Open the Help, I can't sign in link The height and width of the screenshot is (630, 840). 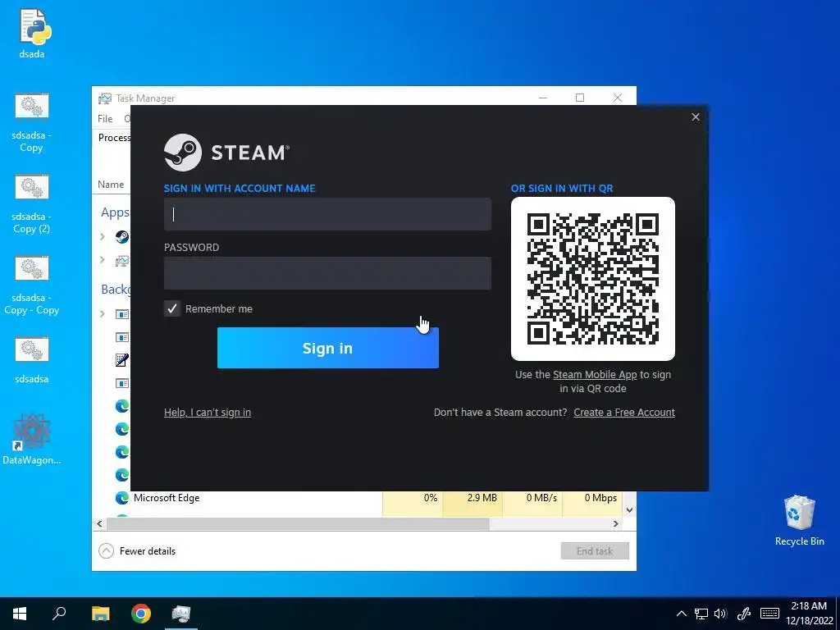click(208, 413)
